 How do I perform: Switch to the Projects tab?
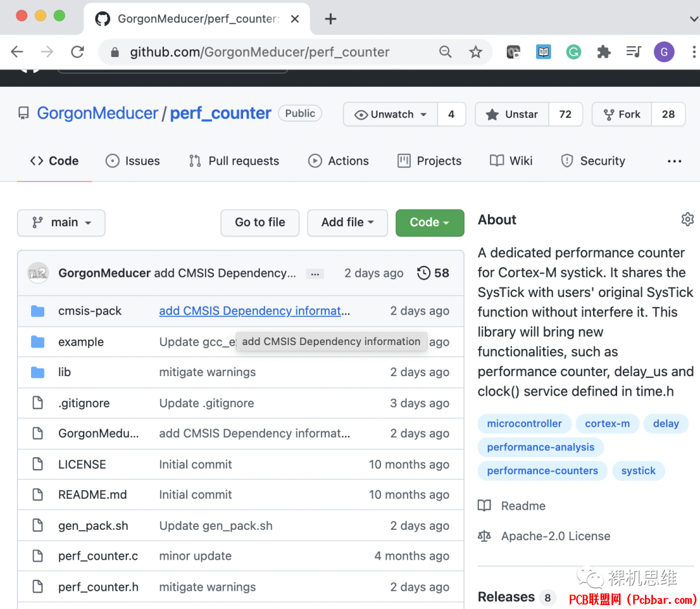coord(430,161)
